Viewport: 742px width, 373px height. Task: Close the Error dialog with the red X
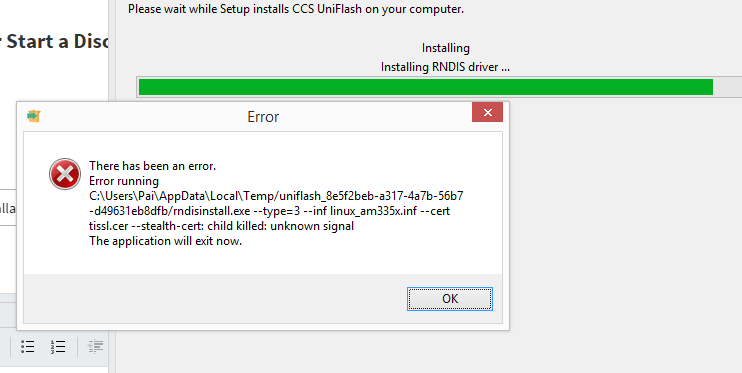(x=487, y=113)
